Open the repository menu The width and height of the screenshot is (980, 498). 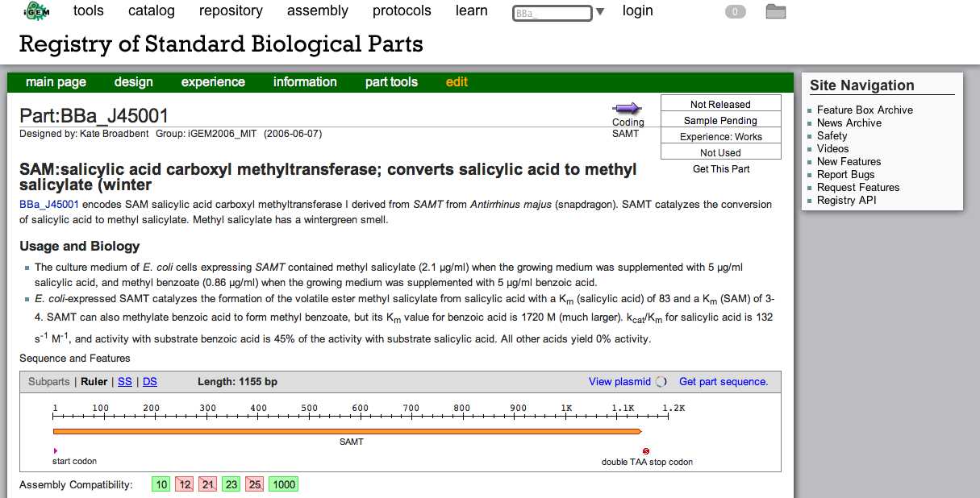point(231,10)
